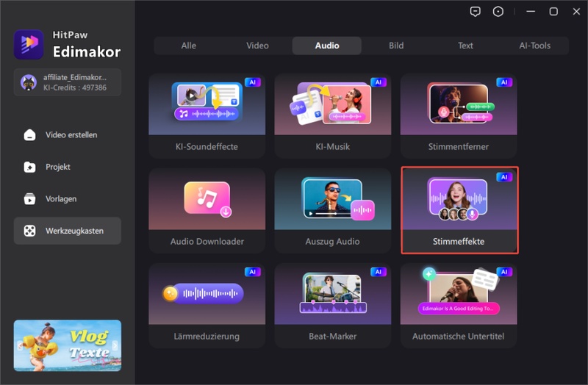This screenshot has width=588, height=385.
Task: Open the Audio Downloader music note icon
Action: coord(207,198)
